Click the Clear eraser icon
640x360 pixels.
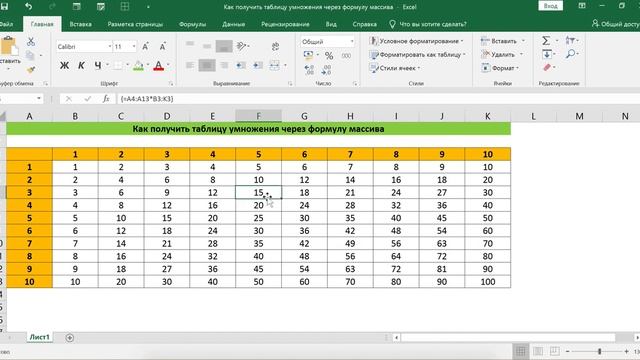[547, 68]
